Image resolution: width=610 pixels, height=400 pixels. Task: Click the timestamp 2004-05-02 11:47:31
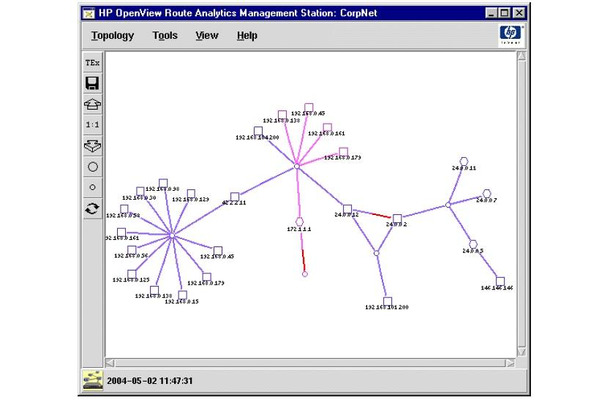(150, 381)
